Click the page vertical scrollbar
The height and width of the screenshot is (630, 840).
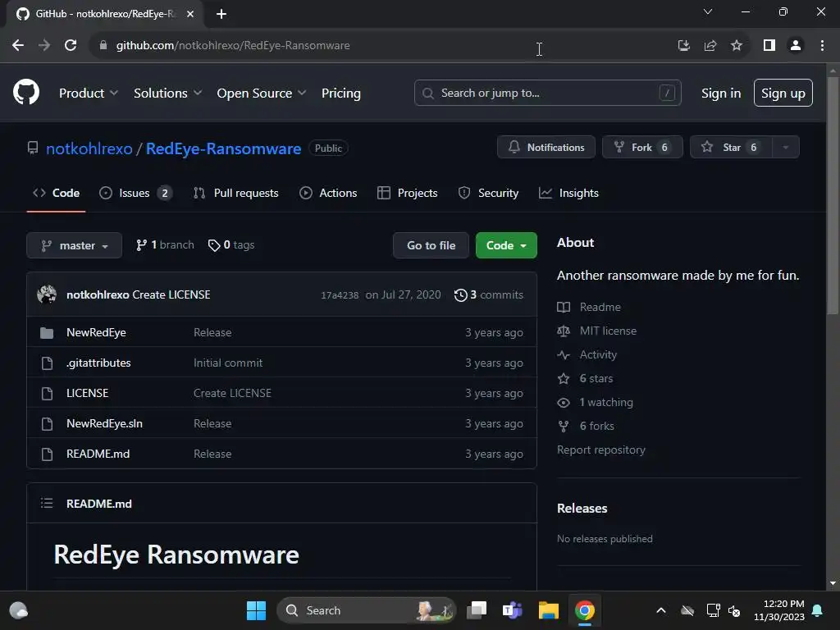pos(833,196)
